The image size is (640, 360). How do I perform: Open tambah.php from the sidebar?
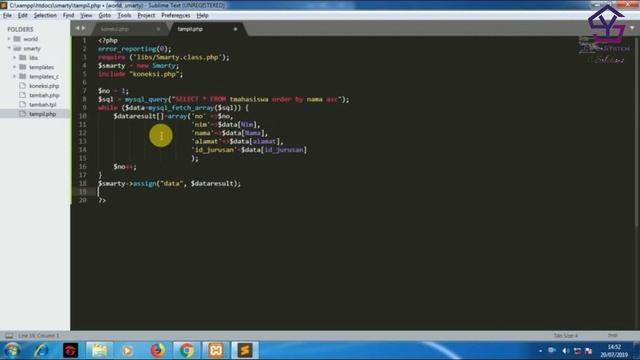pyautogui.click(x=44, y=95)
